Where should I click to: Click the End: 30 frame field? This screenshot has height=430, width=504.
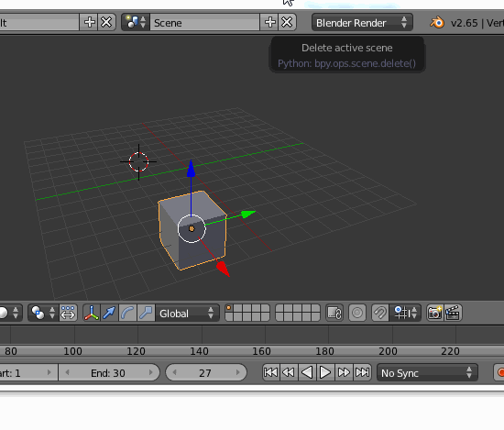[x=109, y=373]
